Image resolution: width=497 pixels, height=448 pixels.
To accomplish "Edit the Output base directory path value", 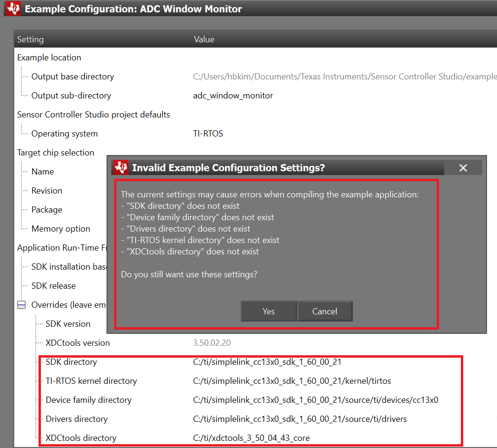I will (345, 77).
